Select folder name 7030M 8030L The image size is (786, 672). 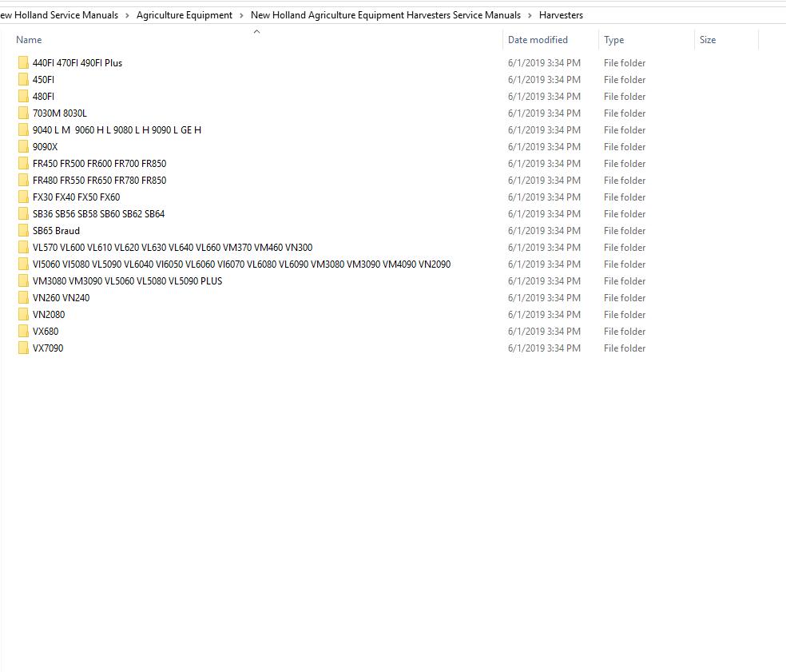click(x=60, y=113)
